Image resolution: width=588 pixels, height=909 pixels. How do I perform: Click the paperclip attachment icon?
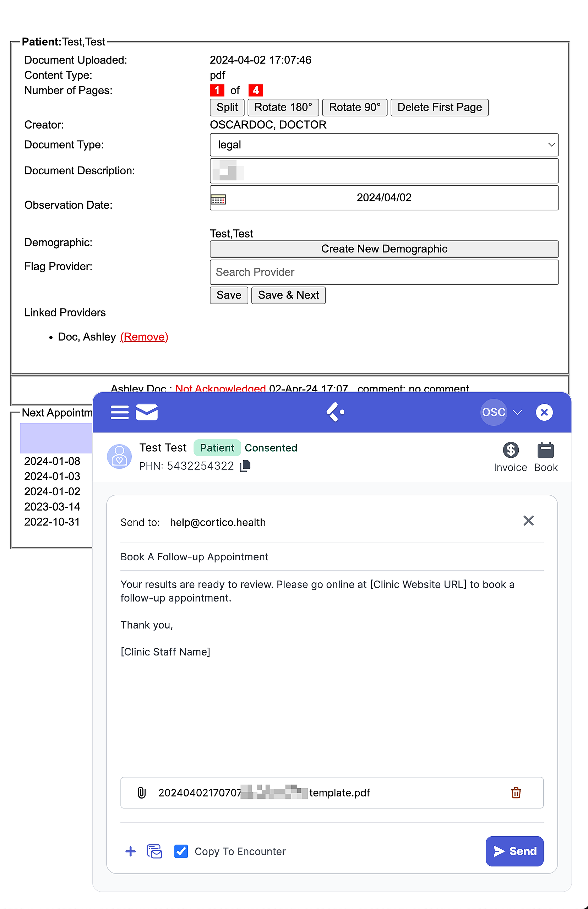[142, 793]
